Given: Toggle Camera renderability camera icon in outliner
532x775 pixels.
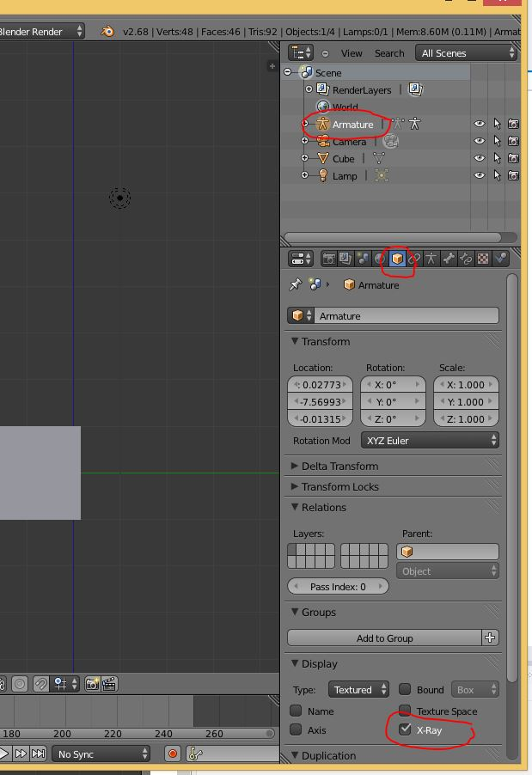Looking at the screenshot, I should click(x=513, y=141).
